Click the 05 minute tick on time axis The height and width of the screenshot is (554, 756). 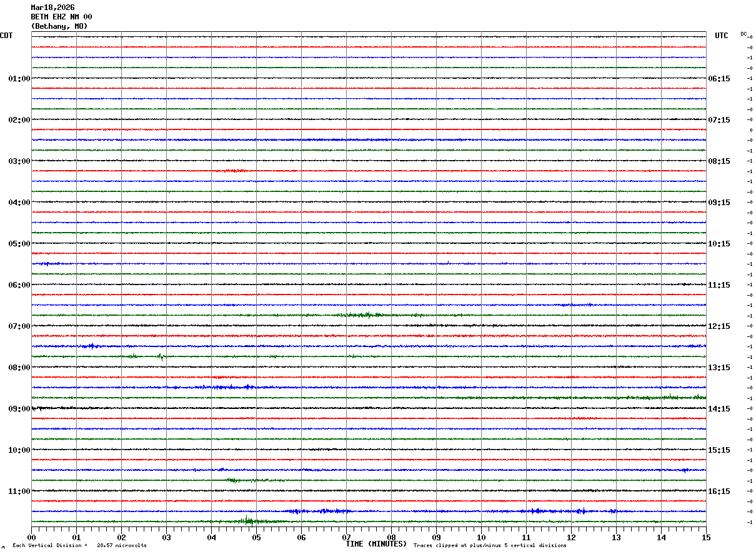256,537
